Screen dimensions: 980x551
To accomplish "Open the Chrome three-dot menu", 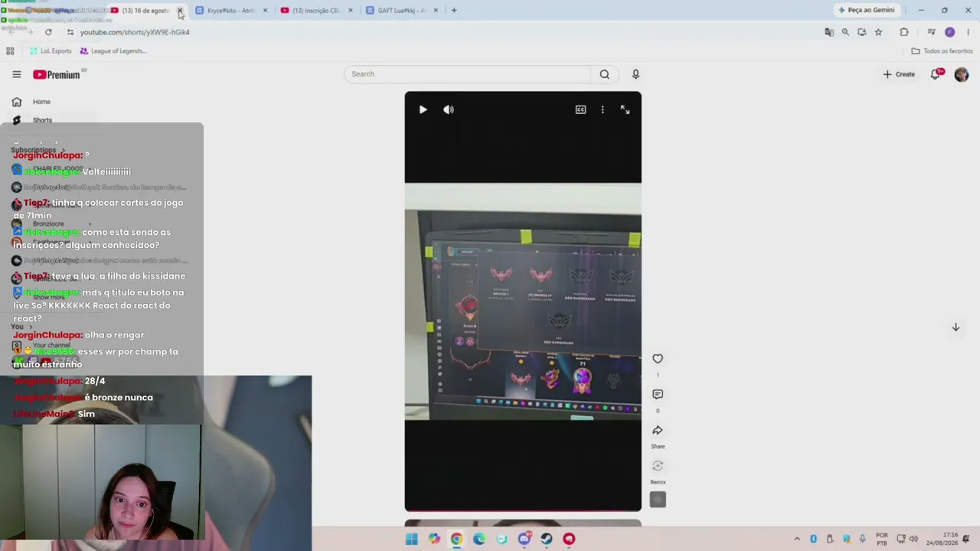I will (969, 32).
